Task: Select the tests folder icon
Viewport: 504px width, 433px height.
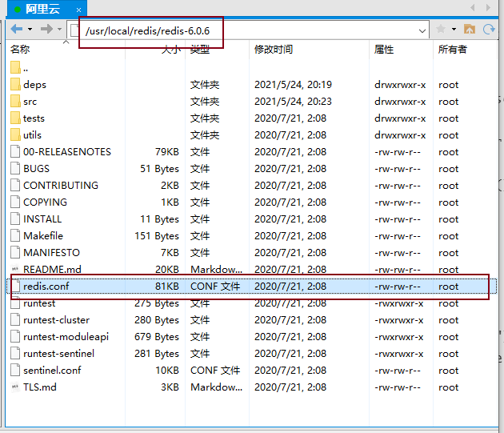Action: tap(15, 118)
